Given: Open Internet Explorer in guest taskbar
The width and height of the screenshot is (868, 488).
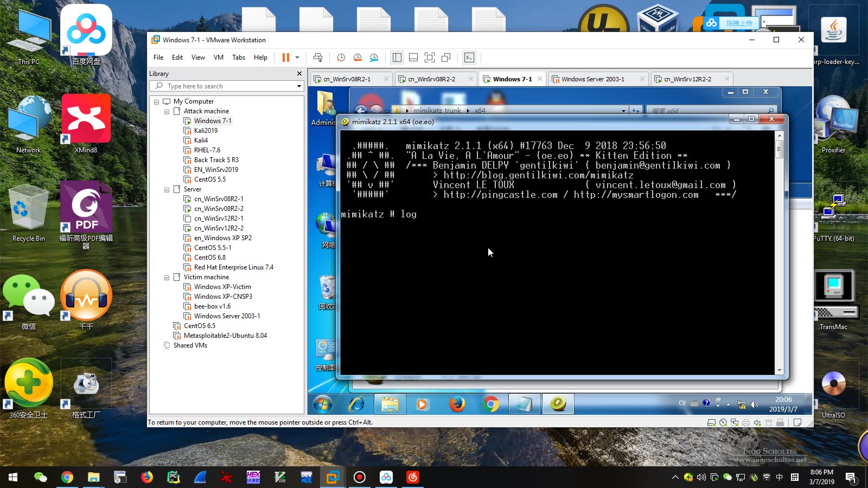Looking at the screenshot, I should pos(356,404).
